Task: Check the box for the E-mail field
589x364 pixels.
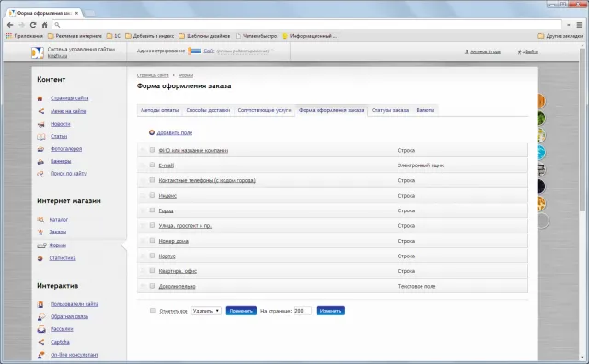Action: tap(152, 165)
